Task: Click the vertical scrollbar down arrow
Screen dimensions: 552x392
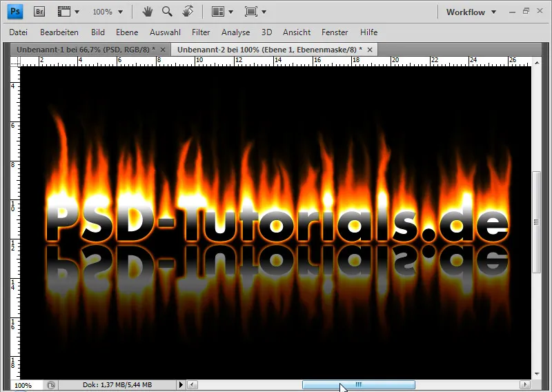Action: (537, 373)
